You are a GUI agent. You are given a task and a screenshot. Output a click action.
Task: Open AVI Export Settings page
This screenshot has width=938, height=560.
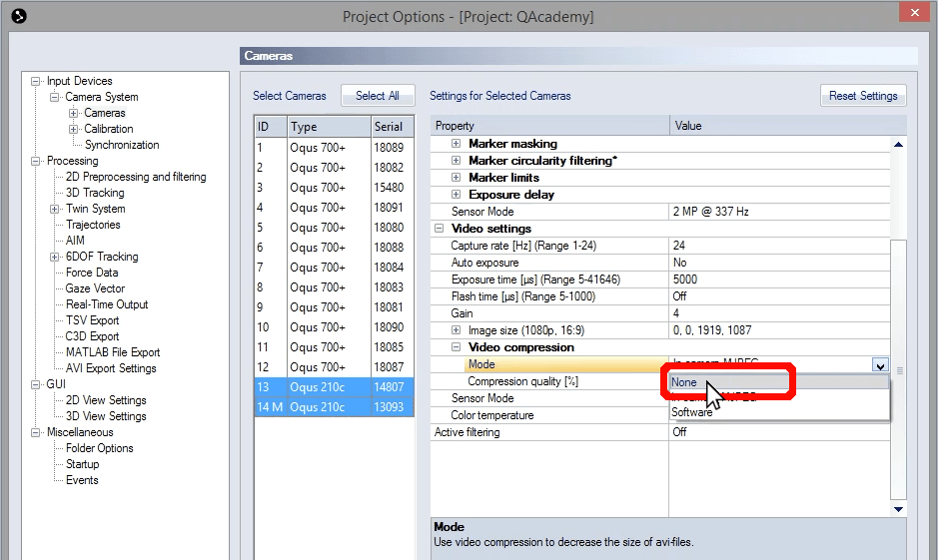[x=111, y=368]
